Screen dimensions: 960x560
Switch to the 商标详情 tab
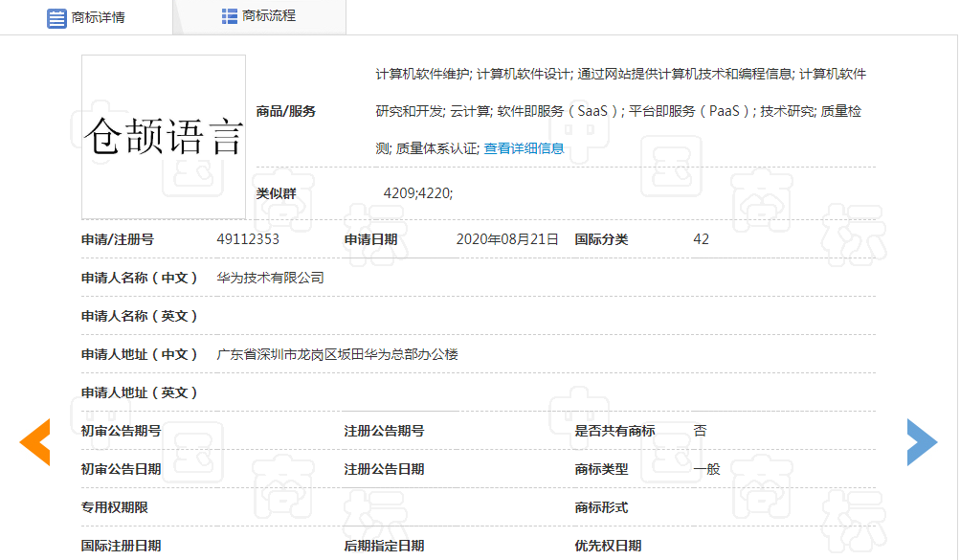coord(86,17)
